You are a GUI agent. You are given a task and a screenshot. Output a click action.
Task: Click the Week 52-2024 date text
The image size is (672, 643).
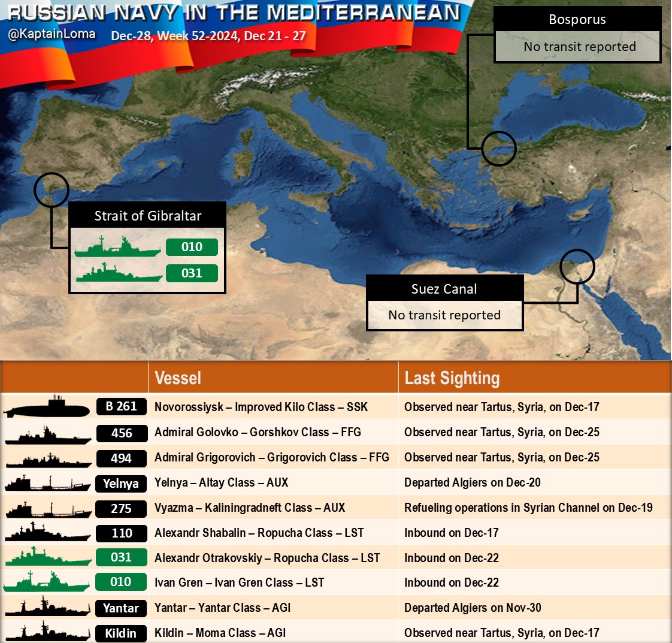point(209,36)
